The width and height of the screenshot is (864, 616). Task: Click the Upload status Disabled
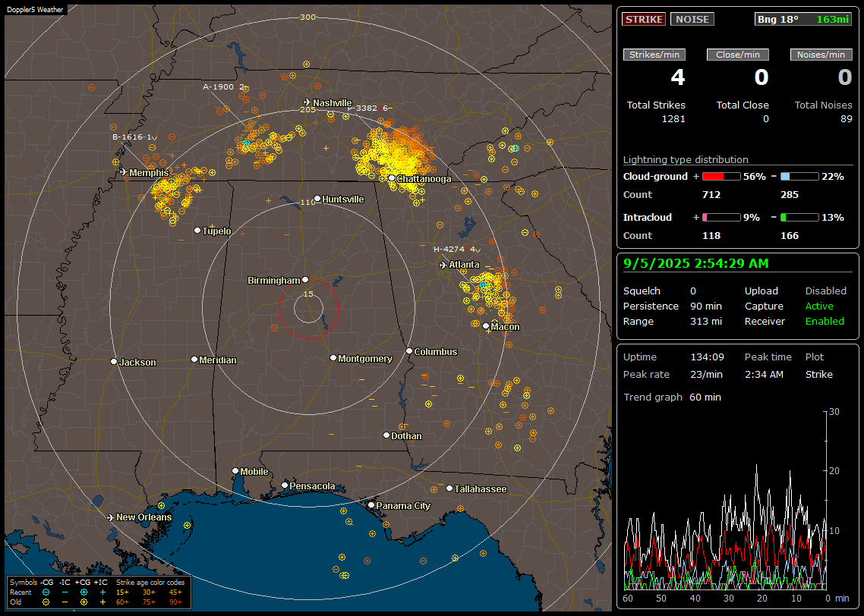coord(825,291)
